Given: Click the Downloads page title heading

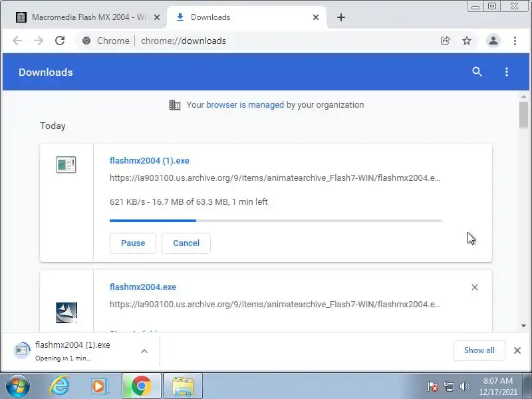Looking at the screenshot, I should (x=46, y=72).
